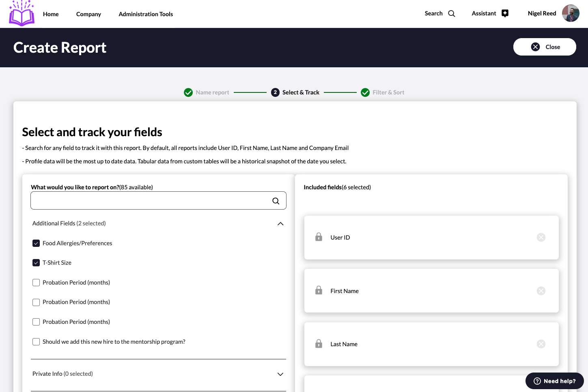The width and height of the screenshot is (588, 392).
Task: Check the mentorship program question checkbox
Action: [x=36, y=342]
